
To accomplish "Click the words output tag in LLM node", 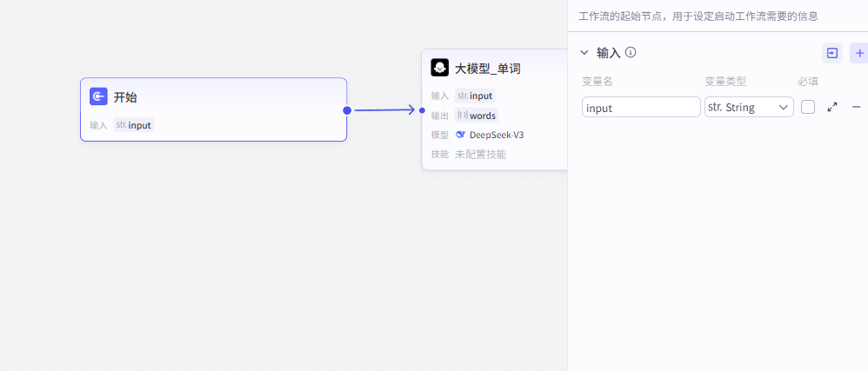I will (x=483, y=116).
